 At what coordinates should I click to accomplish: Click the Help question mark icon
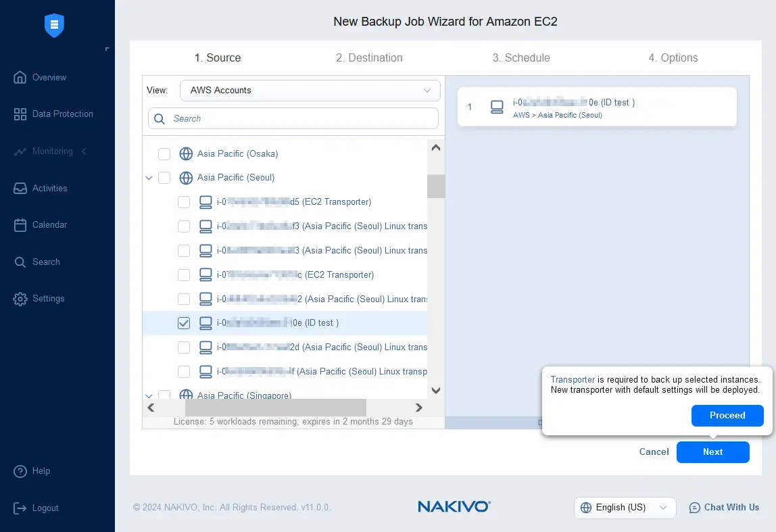click(20, 471)
